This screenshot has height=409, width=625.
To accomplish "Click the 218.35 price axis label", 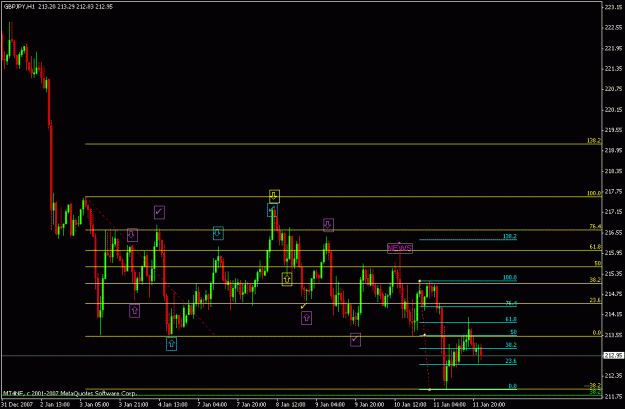I will (613, 171).
